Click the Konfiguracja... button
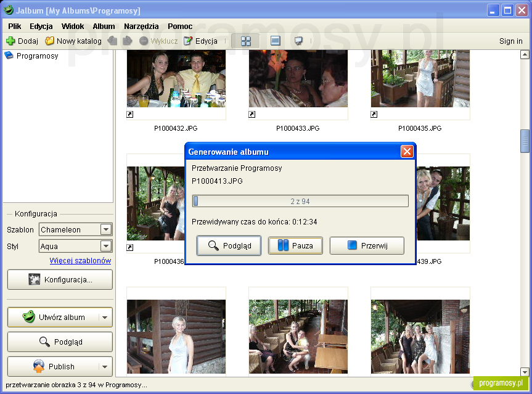 [60, 280]
